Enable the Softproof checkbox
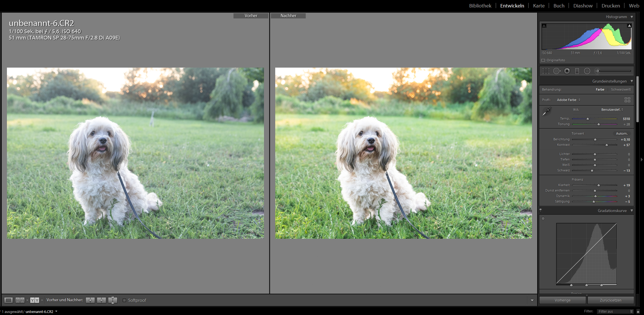Screen dimensions: 644x315 tap(124, 300)
